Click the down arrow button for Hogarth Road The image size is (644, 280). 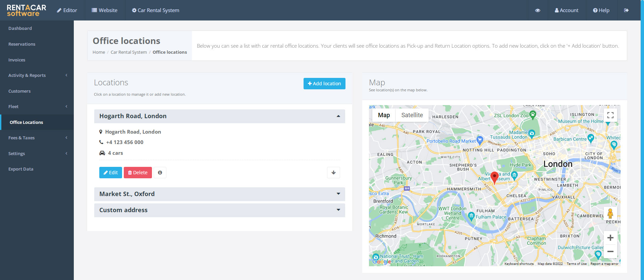[333, 173]
